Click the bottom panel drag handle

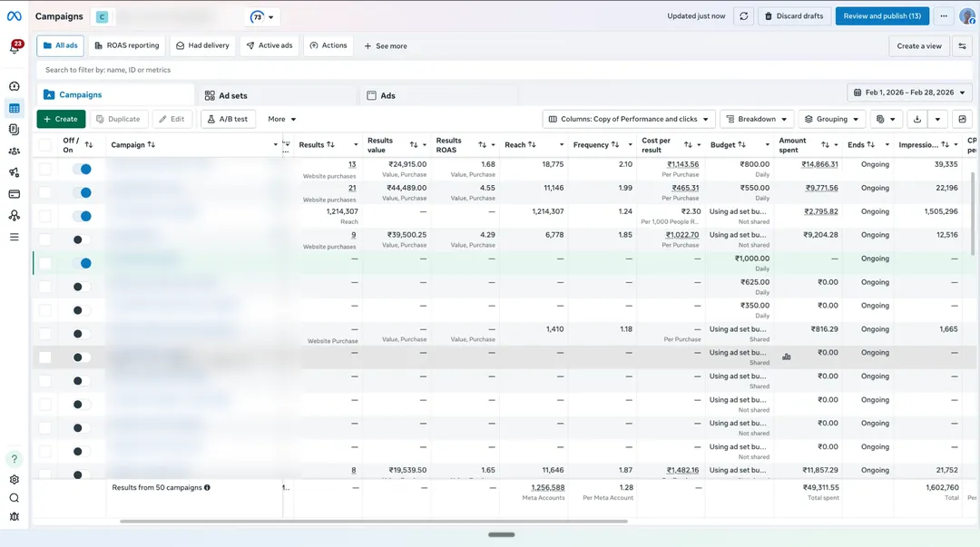click(501, 534)
